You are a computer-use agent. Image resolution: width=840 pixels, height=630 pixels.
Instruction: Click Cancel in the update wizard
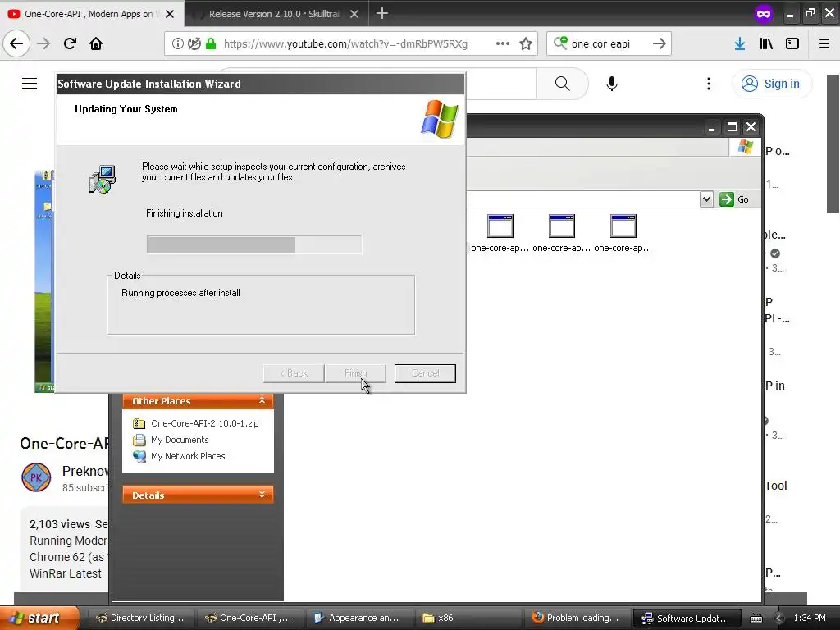pos(426,373)
